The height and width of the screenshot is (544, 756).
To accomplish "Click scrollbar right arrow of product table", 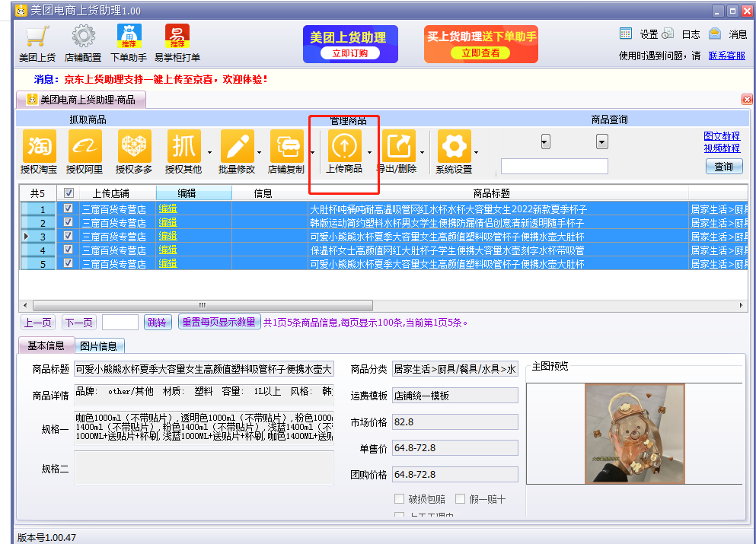I will pos(741,305).
